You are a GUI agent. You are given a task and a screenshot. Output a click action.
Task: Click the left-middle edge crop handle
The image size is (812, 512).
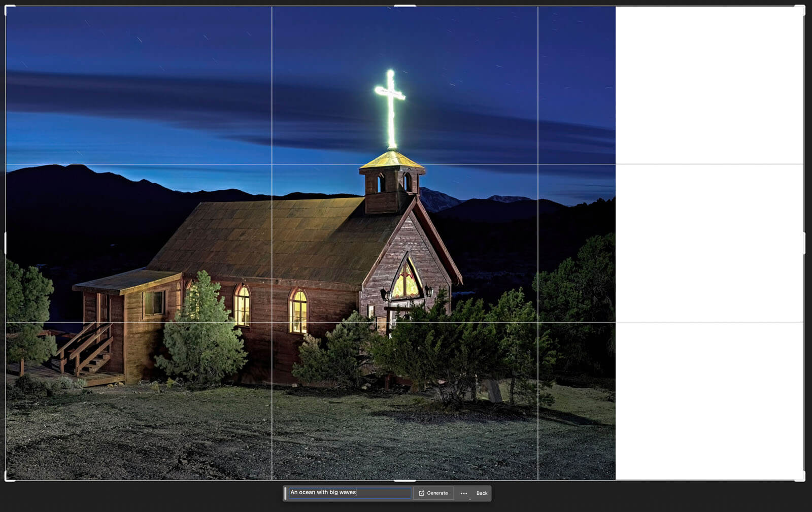pos(6,244)
